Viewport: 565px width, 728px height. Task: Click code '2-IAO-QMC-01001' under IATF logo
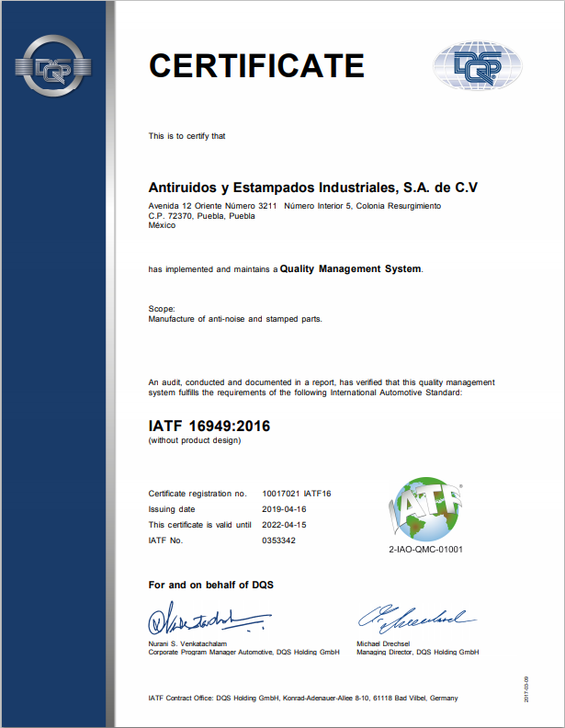(x=426, y=550)
